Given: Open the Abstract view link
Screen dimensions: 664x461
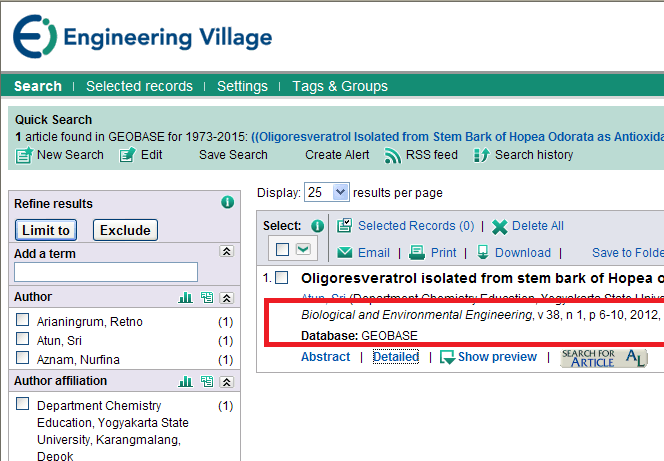Looking at the screenshot, I should (326, 357).
